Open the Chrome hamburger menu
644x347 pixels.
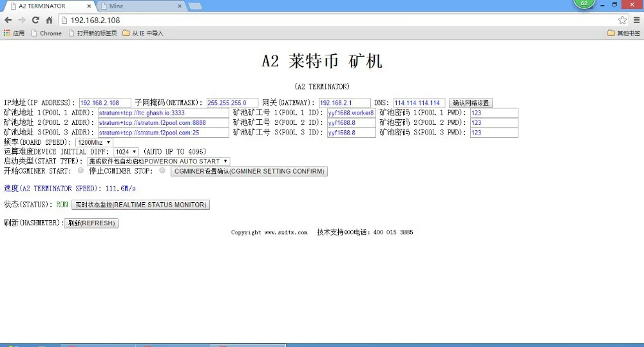tap(637, 20)
